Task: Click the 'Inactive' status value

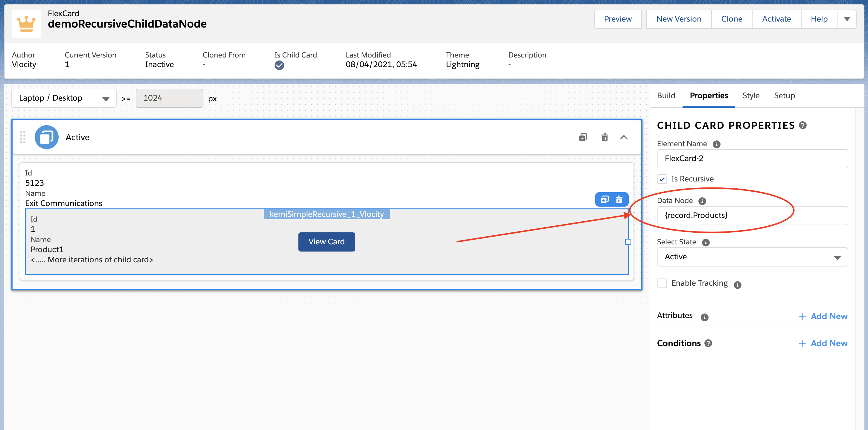Action: click(159, 64)
